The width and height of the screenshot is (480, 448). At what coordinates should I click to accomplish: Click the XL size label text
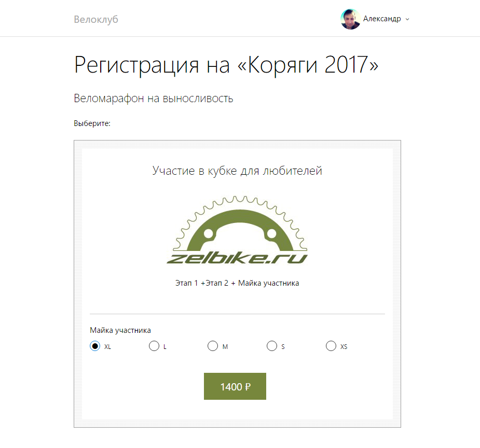point(107,347)
